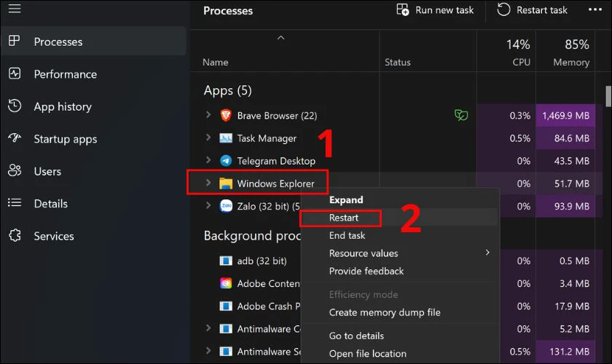The image size is (612, 364).
Task: Click the Details list icon
Action: [x=15, y=202]
